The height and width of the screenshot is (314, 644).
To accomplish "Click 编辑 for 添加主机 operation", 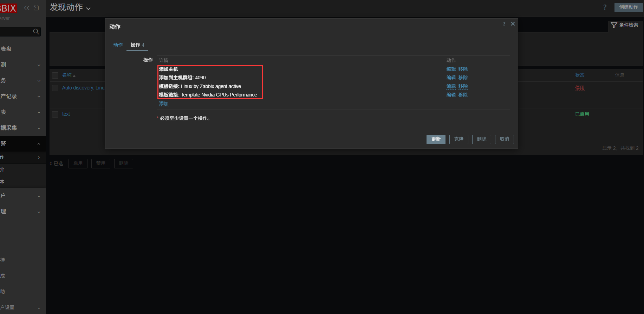I will pyautogui.click(x=451, y=69).
